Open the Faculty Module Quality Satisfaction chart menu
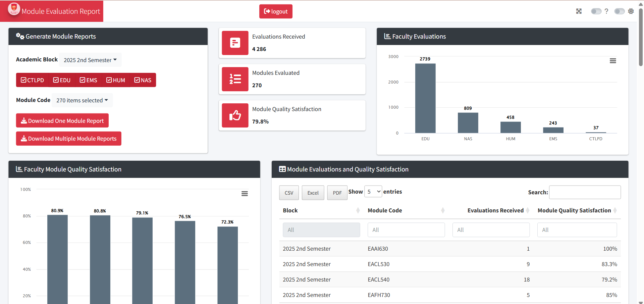The width and height of the screenshot is (644, 304). [x=245, y=194]
